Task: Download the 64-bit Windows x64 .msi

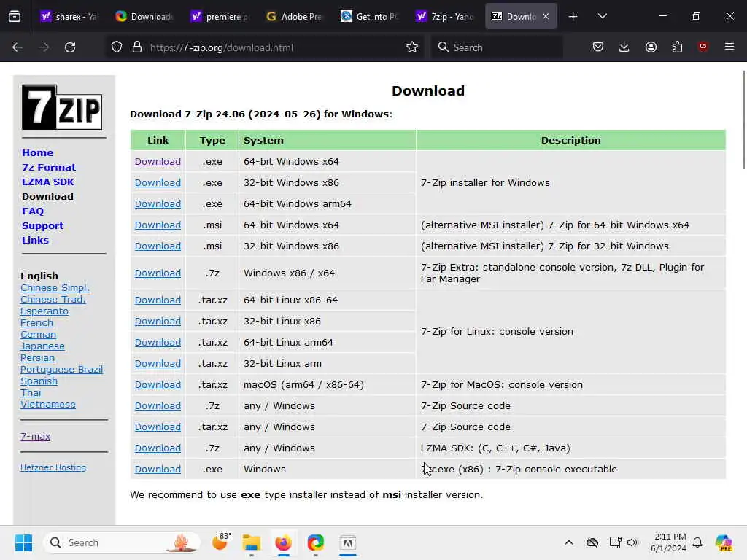Action: [x=158, y=225]
